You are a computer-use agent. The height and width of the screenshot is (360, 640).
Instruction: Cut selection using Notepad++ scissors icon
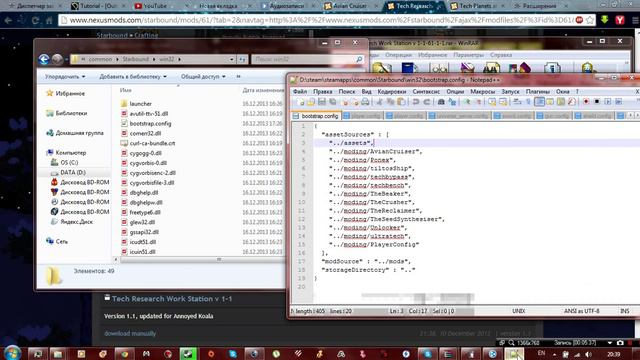(x=379, y=102)
